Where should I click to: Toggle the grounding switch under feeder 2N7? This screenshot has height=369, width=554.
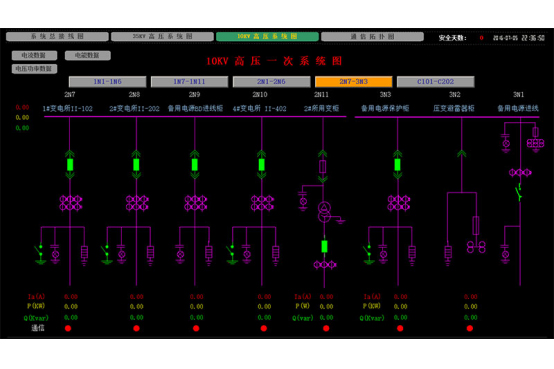tap(41, 254)
